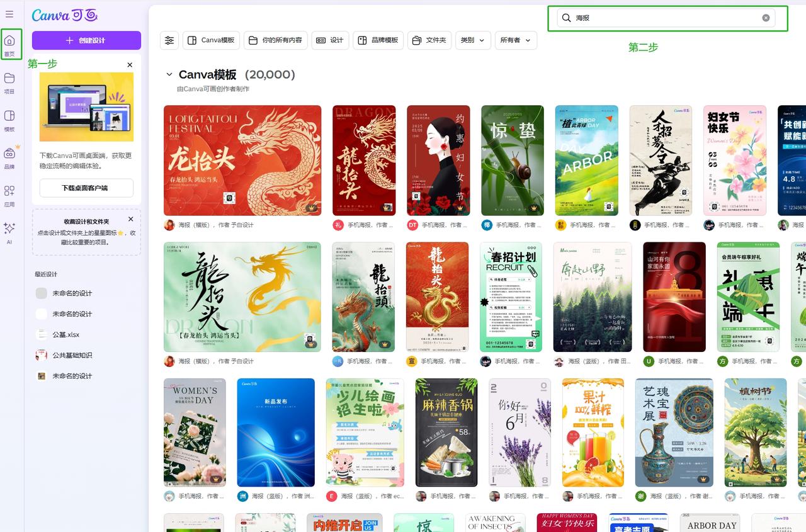The height and width of the screenshot is (532, 806).
Task: Select 你的所有内容 filter tab
Action: [x=275, y=40]
